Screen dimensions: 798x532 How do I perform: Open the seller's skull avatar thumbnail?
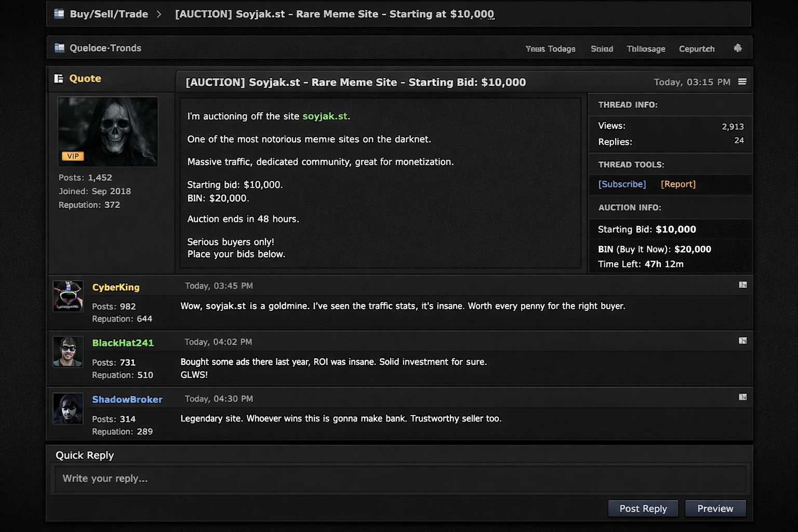pyautogui.click(x=108, y=131)
